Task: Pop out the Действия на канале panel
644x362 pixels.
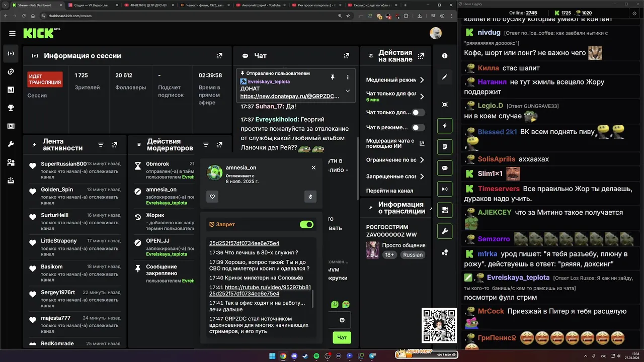Action: [x=421, y=56]
